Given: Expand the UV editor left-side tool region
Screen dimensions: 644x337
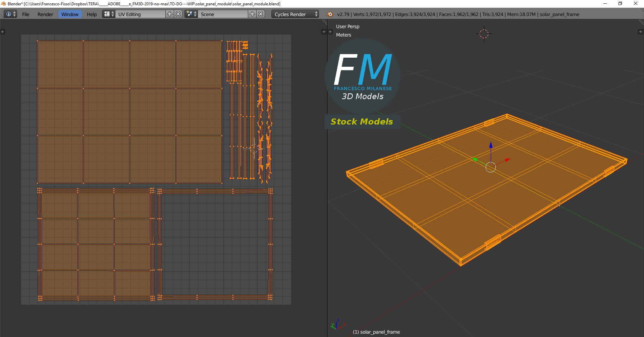Looking at the screenshot, I should (x=3, y=32).
